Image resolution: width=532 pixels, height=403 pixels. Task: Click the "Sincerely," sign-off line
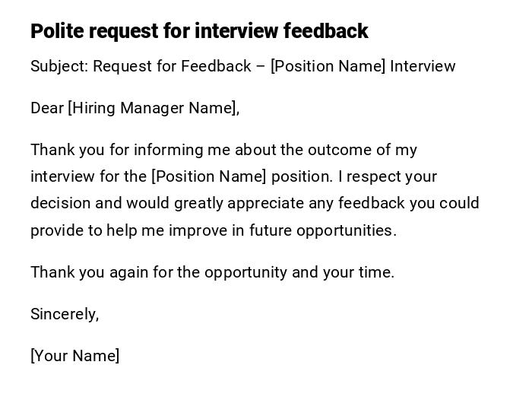click(65, 314)
